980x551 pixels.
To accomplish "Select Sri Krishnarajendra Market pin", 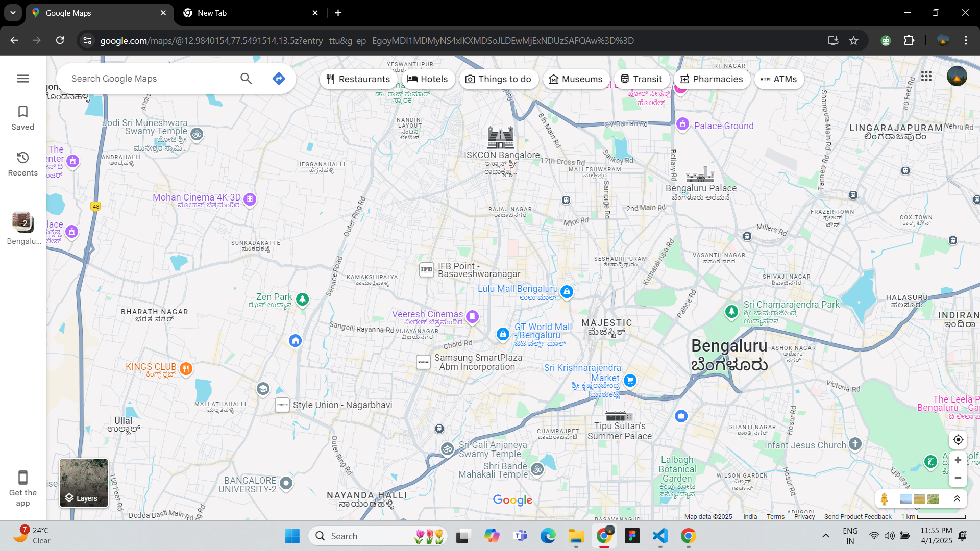I will (630, 380).
